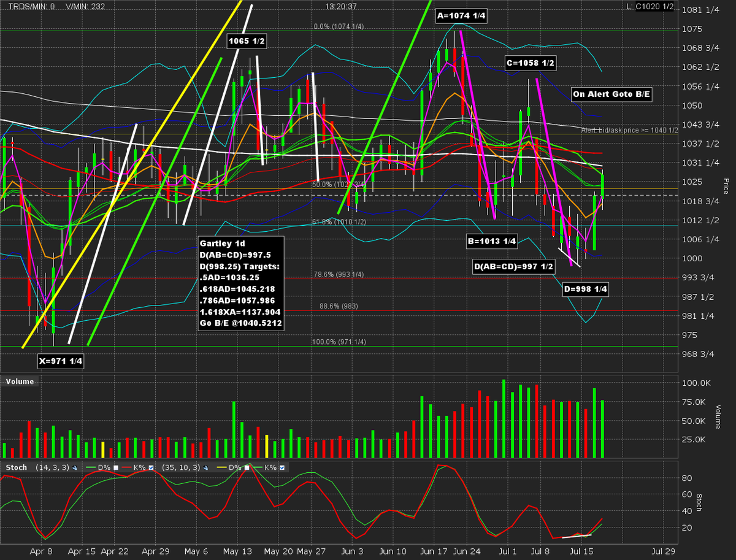Screen dimensions: 736x560
Task: Click the 0.0% (1074 1/4) Fibonacci label
Action: (x=339, y=26)
